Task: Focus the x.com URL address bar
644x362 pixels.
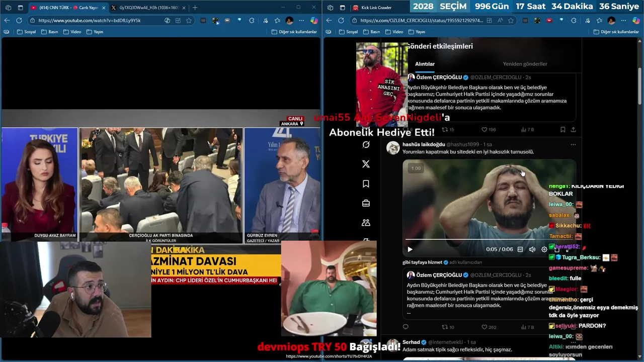Action: point(422,21)
